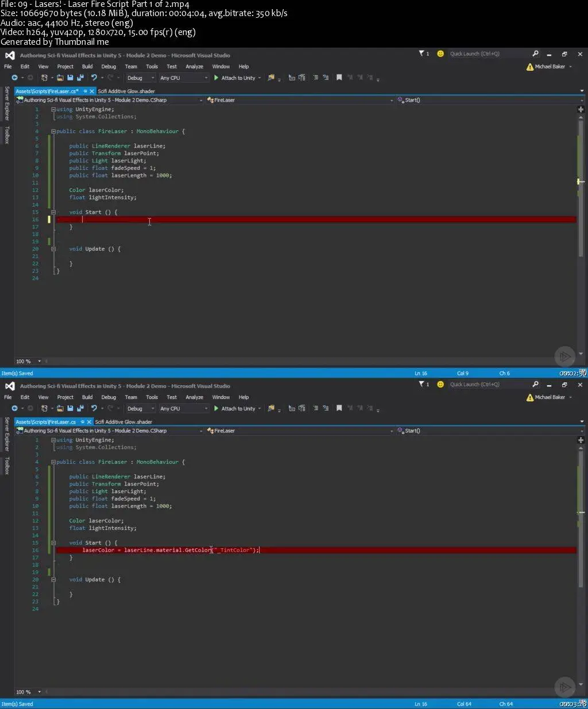Screen dimensions: 588x709
Task: Click feedback smiley in bottom Visual Studio window
Action: click(440, 384)
